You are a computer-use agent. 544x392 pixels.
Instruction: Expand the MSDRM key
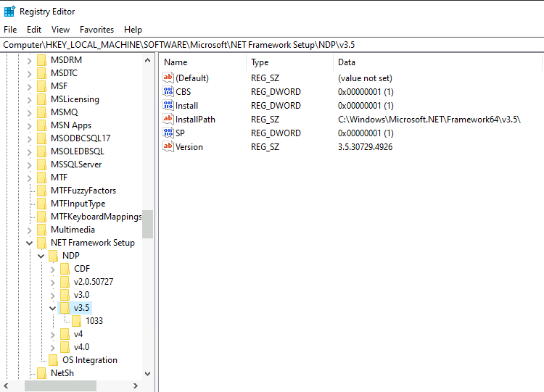point(30,61)
